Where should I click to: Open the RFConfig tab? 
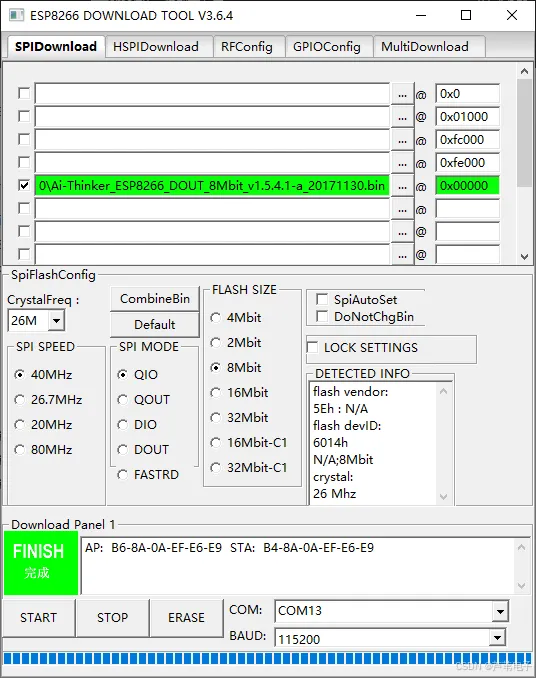[247, 47]
